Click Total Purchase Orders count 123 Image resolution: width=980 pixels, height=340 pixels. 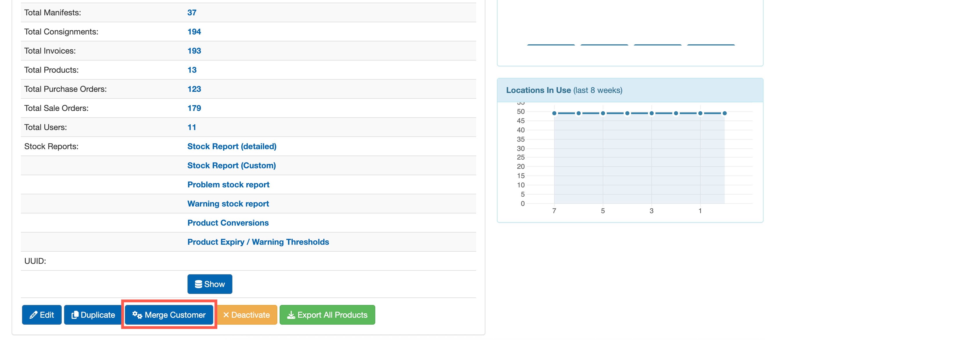[194, 89]
